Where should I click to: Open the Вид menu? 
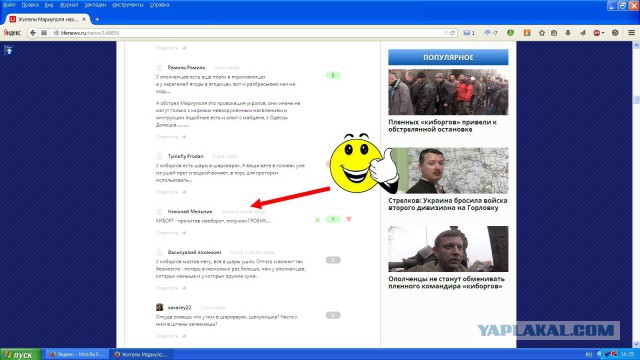pos(49,5)
